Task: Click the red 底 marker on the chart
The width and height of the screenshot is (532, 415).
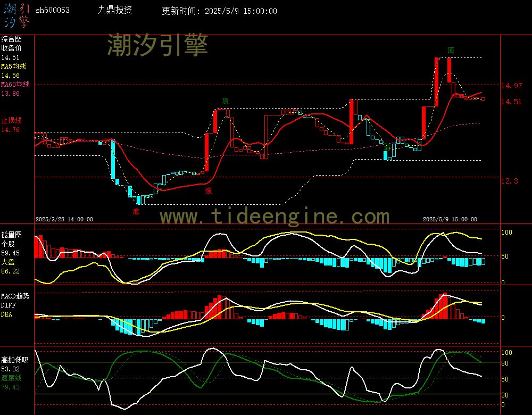Action: pos(136,212)
